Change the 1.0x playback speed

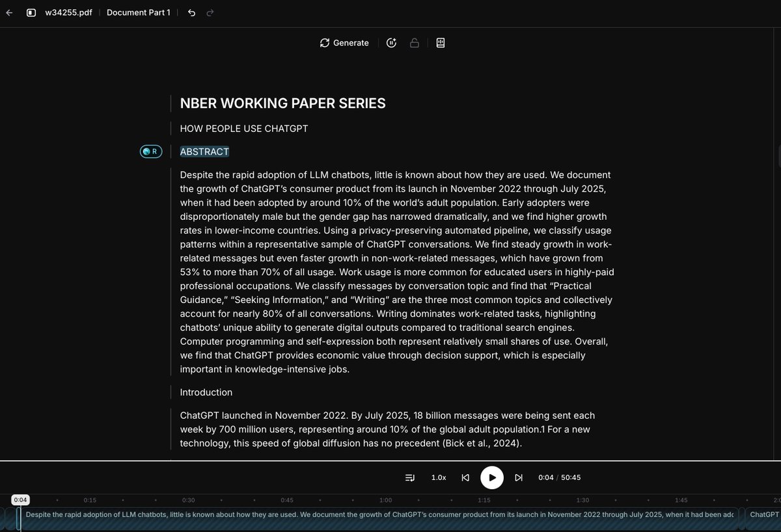439,477
